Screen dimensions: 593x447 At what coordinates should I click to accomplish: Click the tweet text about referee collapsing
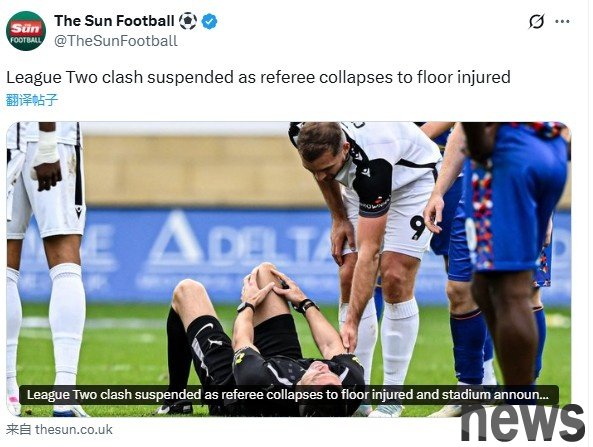click(x=258, y=77)
